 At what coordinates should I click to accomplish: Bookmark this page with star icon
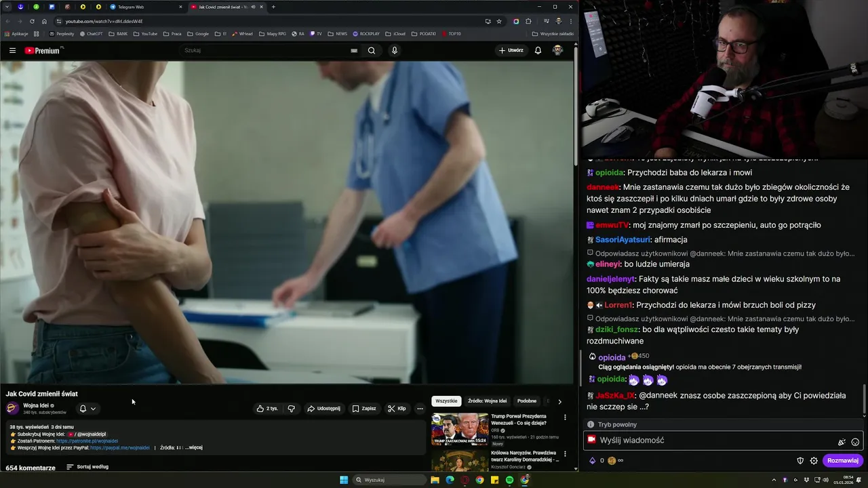coord(499,21)
